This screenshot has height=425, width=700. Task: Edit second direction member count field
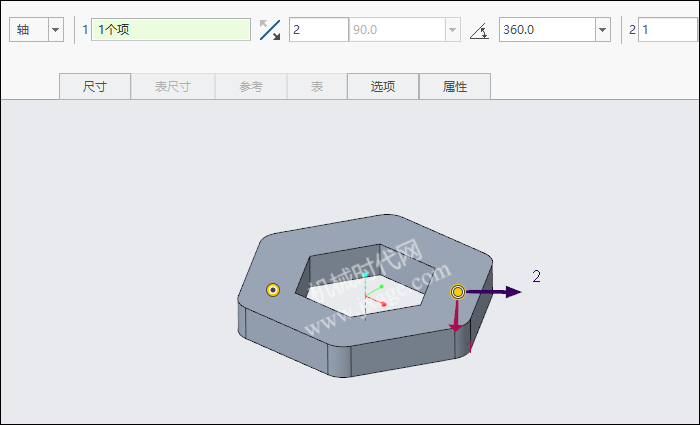pyautogui.click(x=668, y=30)
